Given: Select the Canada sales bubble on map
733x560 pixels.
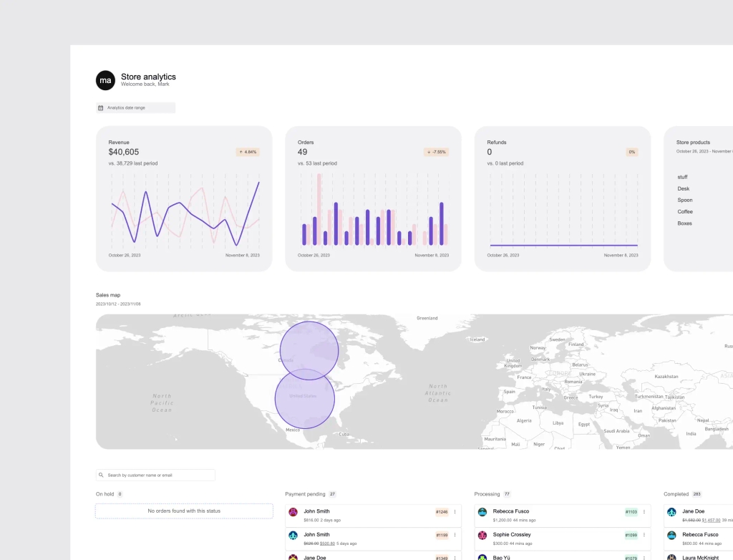Looking at the screenshot, I should (x=309, y=350).
